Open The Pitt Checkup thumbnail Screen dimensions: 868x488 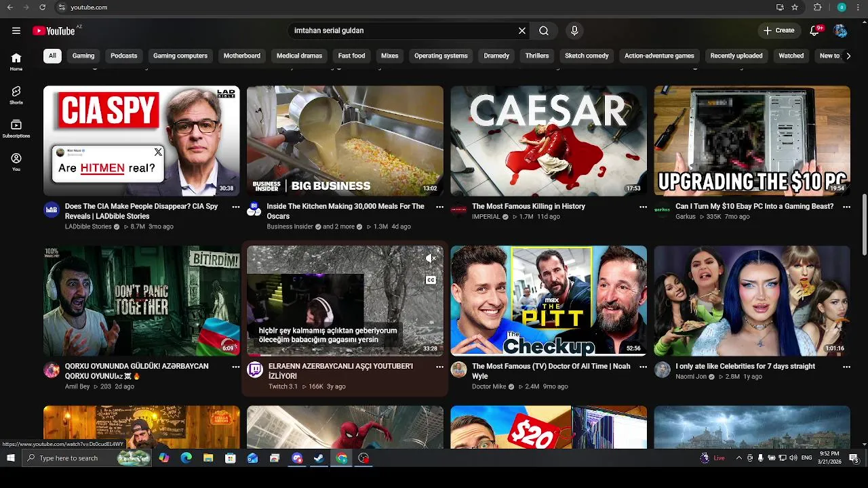pyautogui.click(x=549, y=301)
